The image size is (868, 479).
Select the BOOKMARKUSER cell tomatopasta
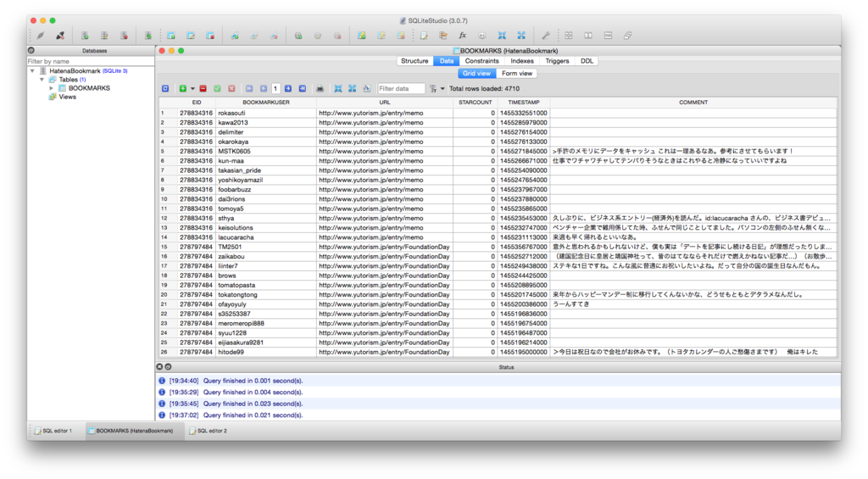coord(265,285)
